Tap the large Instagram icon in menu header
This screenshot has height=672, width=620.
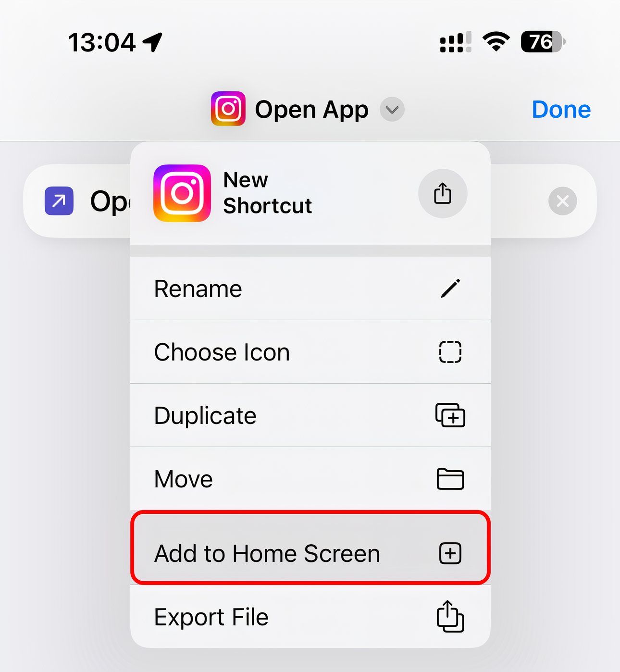(x=182, y=193)
